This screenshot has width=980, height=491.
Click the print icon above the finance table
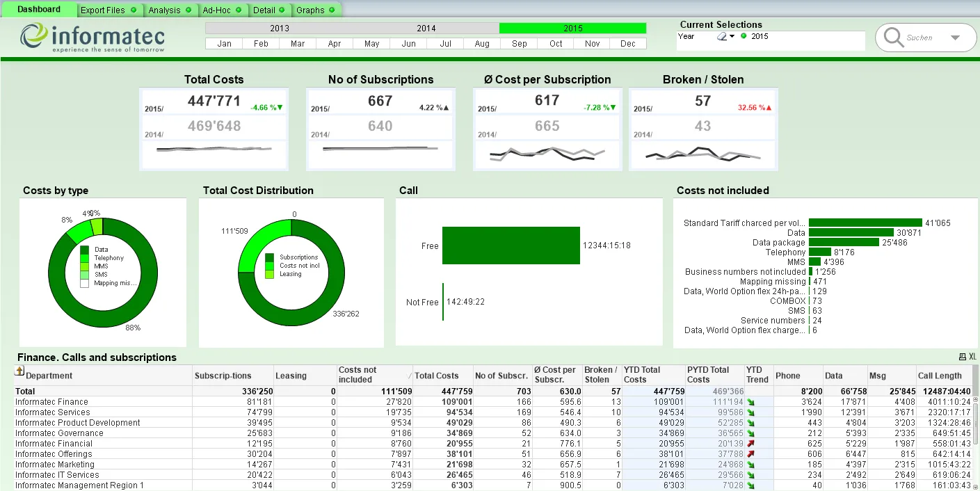pos(962,357)
